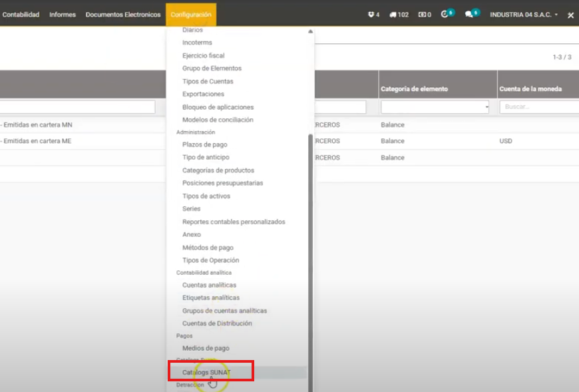This screenshot has width=579, height=392.
Task: Open the Documentos Electronicos menu
Action: tap(123, 15)
